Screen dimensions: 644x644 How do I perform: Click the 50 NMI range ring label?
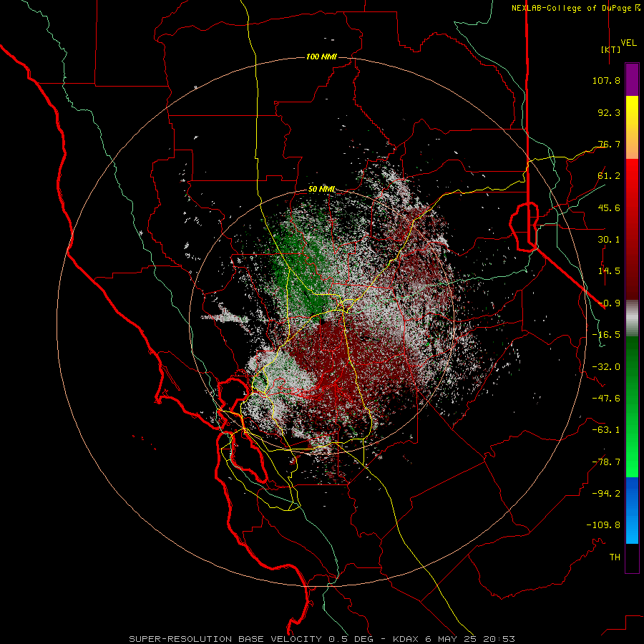click(321, 190)
